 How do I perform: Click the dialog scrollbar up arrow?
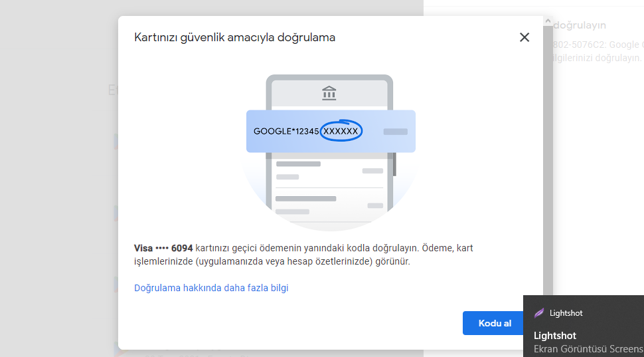click(x=548, y=21)
